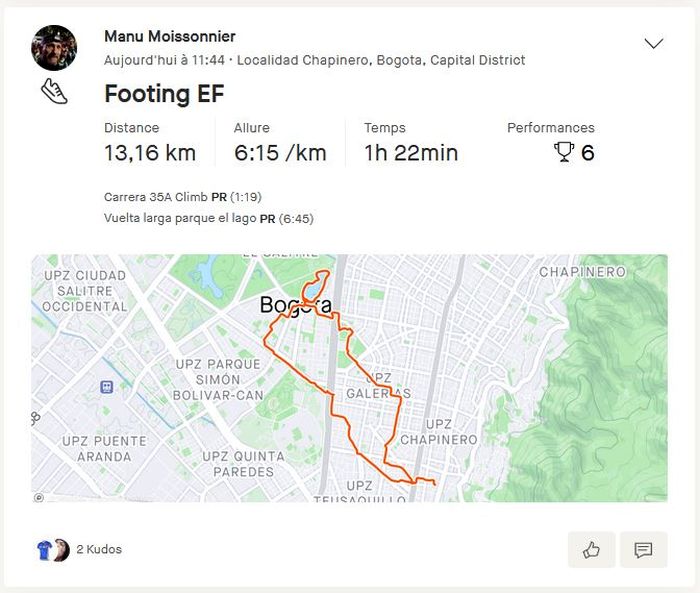
Task: Open Vuelta larga parque el lago segment
Action: [x=180, y=218]
